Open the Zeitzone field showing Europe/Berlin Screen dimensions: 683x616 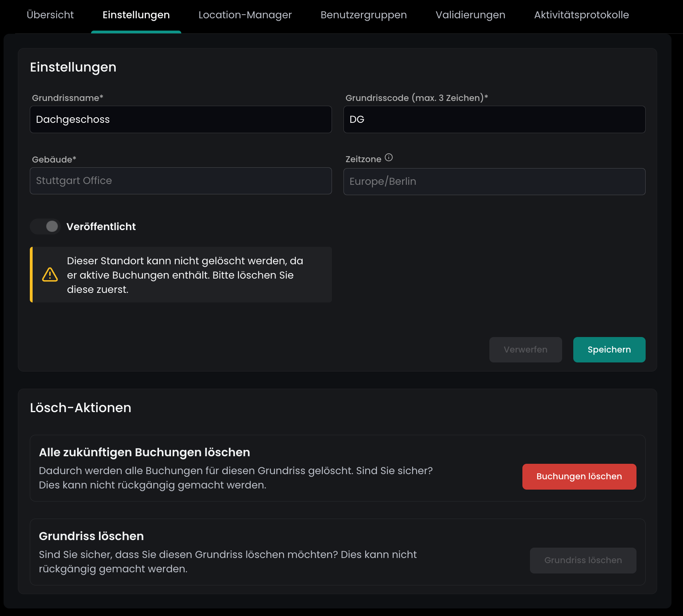[x=494, y=182]
